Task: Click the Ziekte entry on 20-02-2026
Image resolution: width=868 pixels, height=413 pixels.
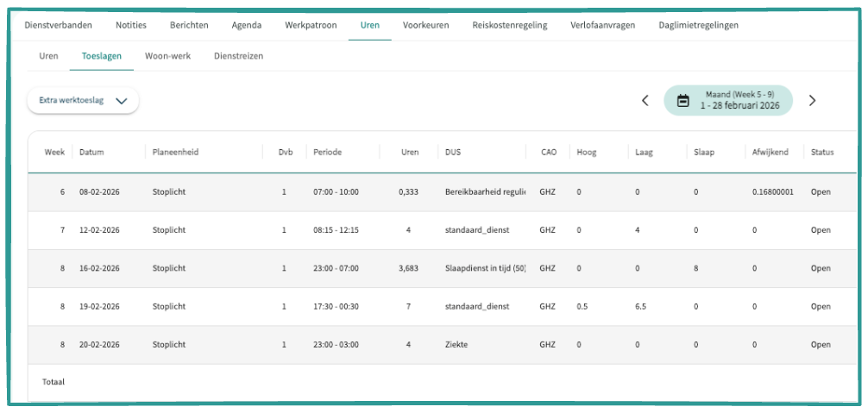Action: pyautogui.click(x=456, y=344)
